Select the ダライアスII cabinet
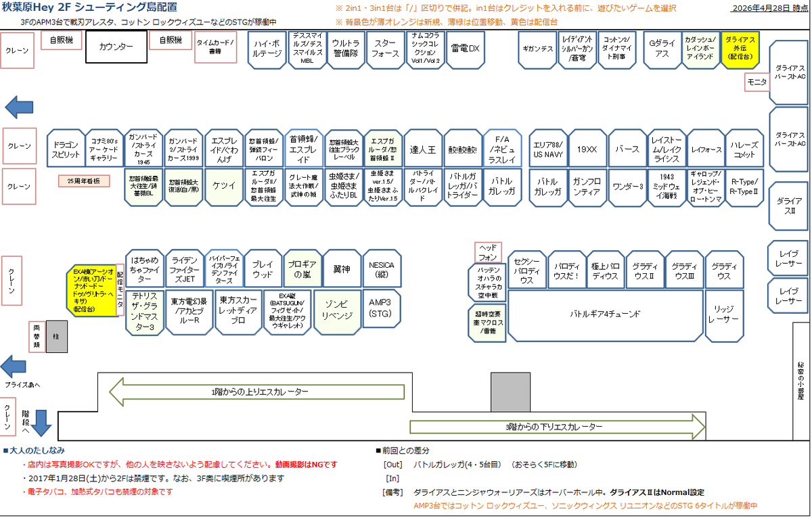This screenshot has width=812, height=518. pyautogui.click(x=789, y=206)
